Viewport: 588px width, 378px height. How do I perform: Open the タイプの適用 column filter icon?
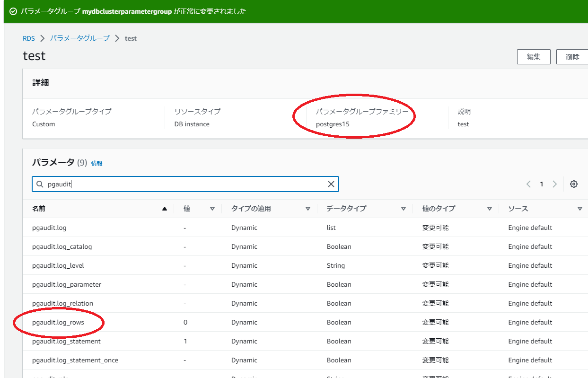click(x=308, y=208)
